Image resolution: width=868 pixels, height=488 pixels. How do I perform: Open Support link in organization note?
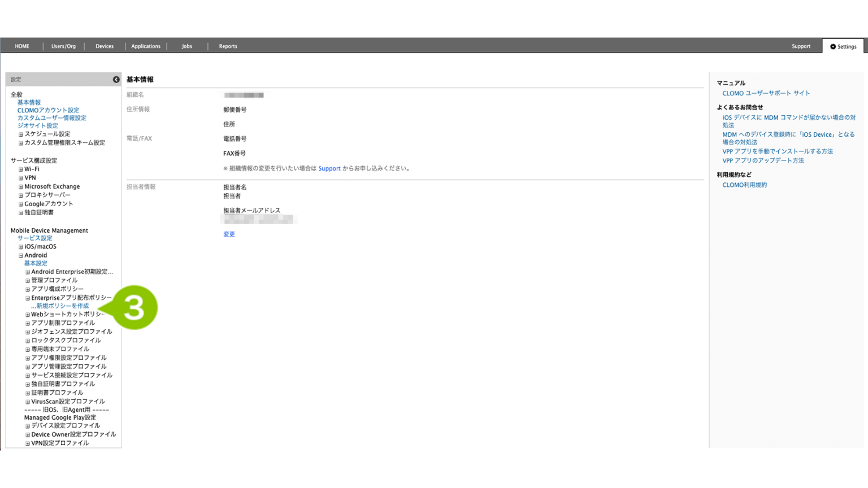[329, 168]
